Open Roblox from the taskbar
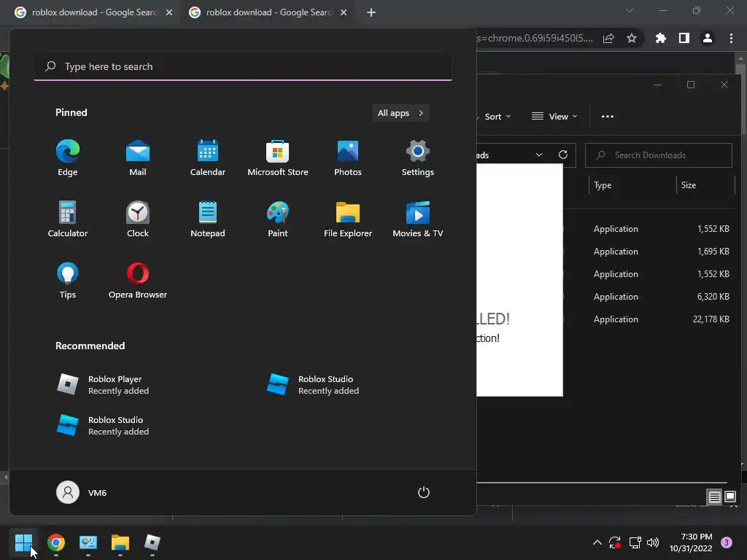Viewport: 747px width, 560px height. coord(152,542)
